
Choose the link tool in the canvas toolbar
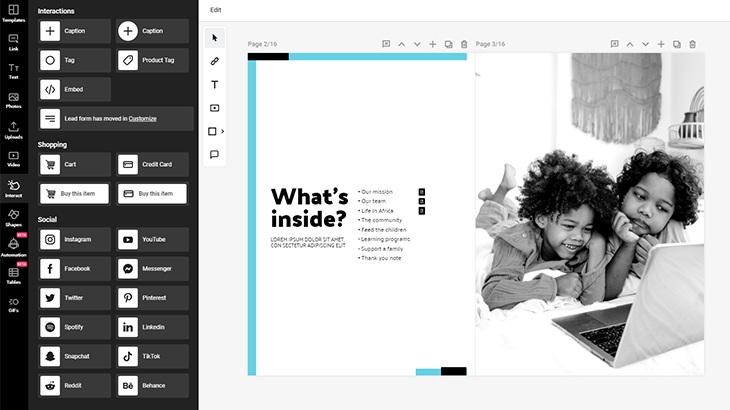click(x=214, y=61)
